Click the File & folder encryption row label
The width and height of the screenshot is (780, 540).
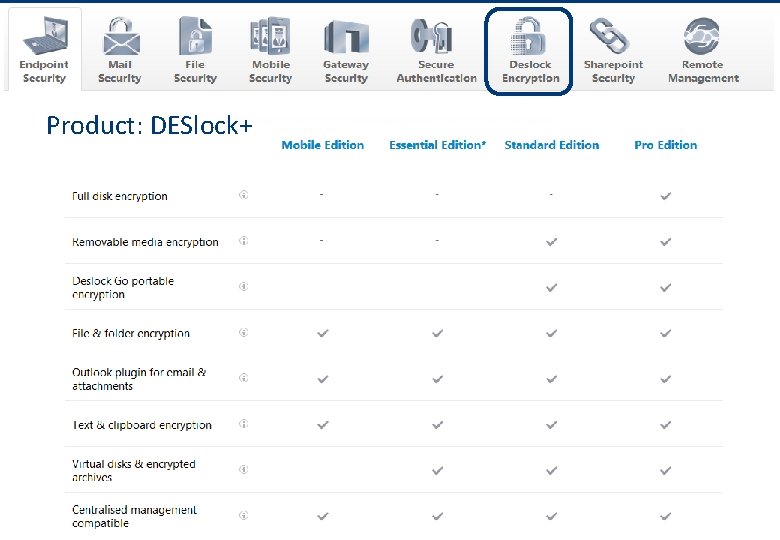tap(131, 334)
